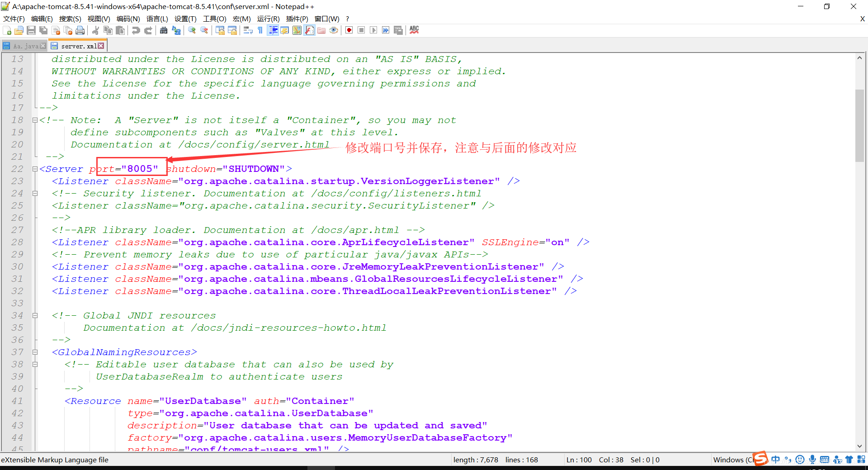Zoom out using the magnifier minus icon
Image resolution: width=868 pixels, height=470 pixels.
click(x=204, y=30)
